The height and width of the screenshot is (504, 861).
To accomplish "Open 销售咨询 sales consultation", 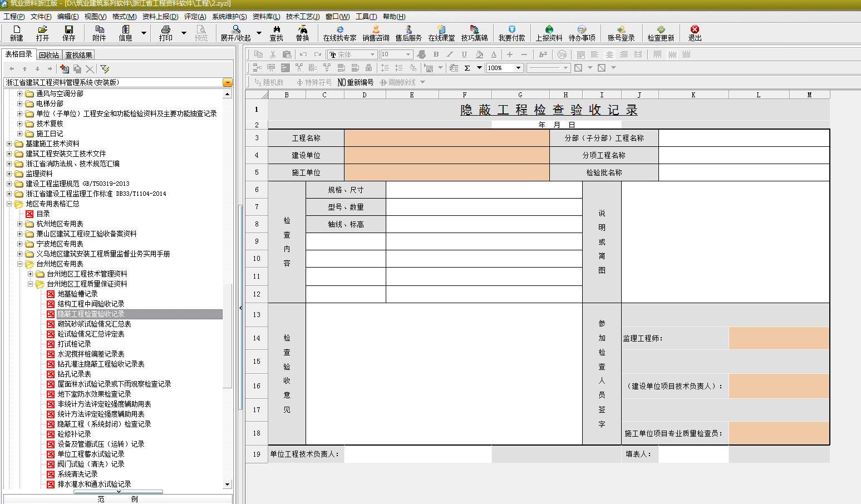I will tap(376, 33).
